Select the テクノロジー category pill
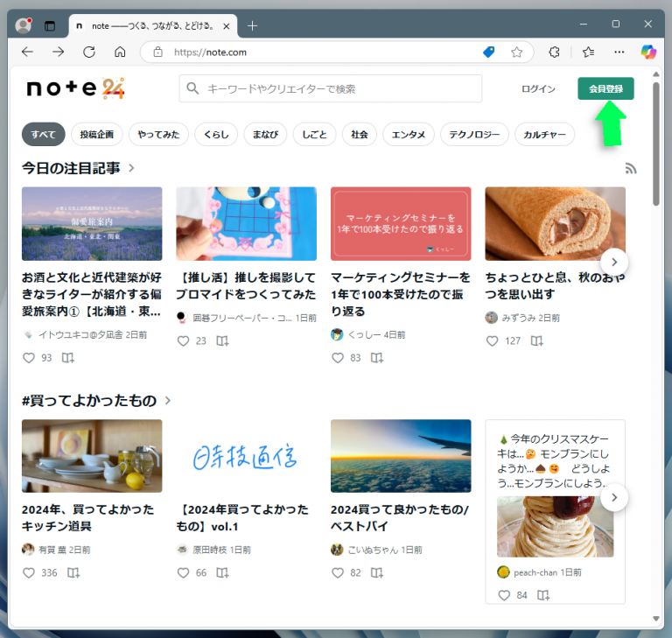The width and height of the screenshot is (672, 638). (x=475, y=135)
